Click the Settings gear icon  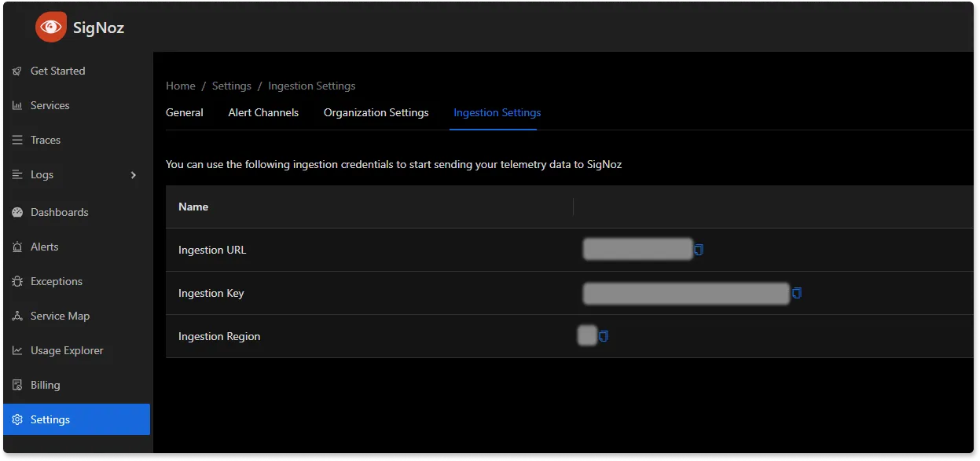pos(17,420)
